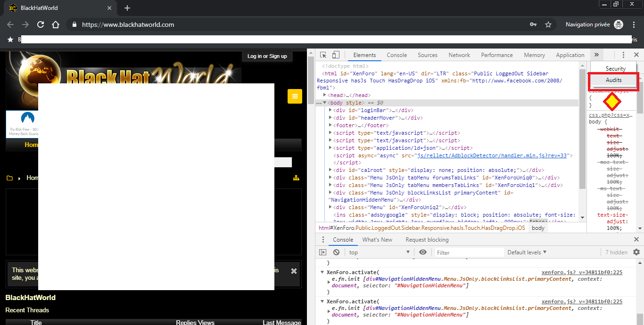Open the second xenforo.js source link
The height and width of the screenshot is (325, 644).
tap(582, 301)
